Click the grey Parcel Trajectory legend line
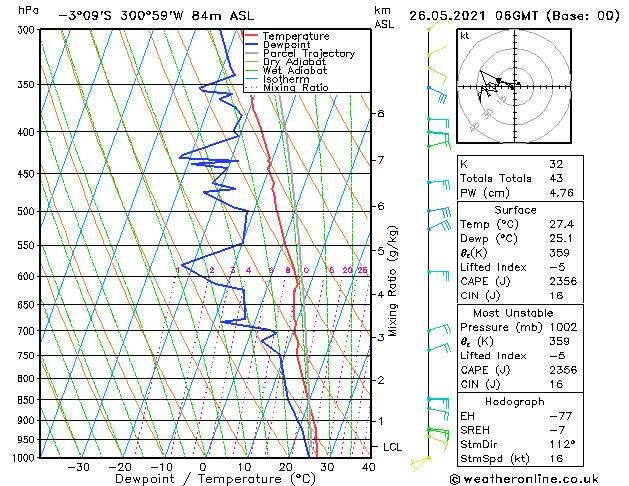The width and height of the screenshot is (629, 486). [251, 53]
